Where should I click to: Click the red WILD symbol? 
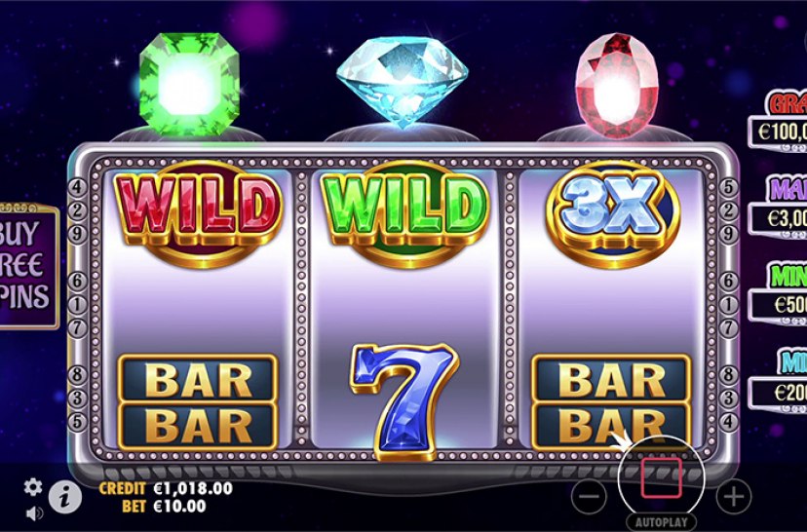(199, 213)
